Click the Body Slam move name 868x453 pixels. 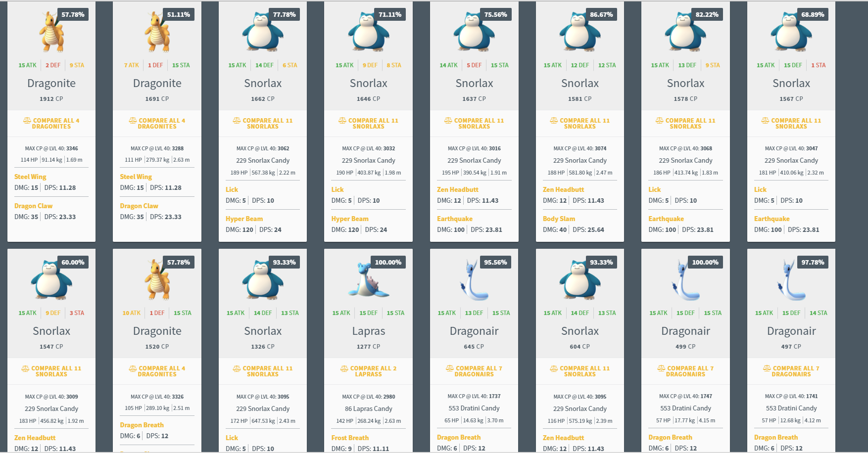tap(559, 219)
